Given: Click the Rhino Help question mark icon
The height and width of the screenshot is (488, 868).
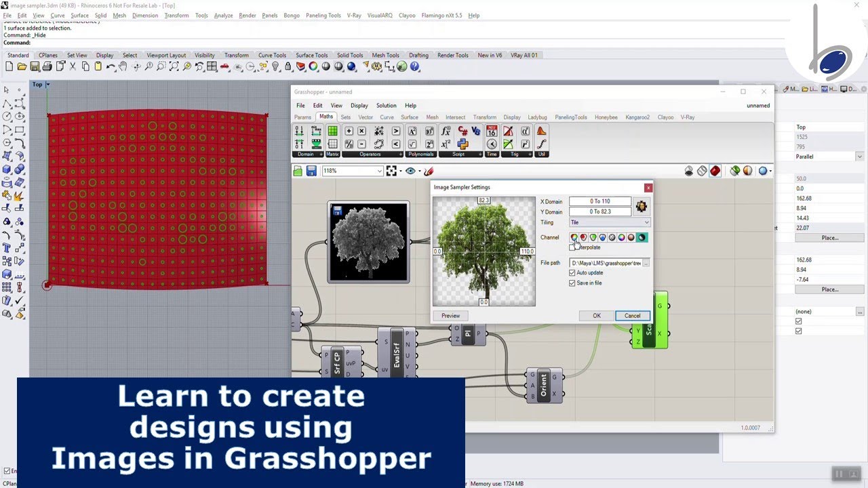Looking at the screenshot, I should coord(415,66).
